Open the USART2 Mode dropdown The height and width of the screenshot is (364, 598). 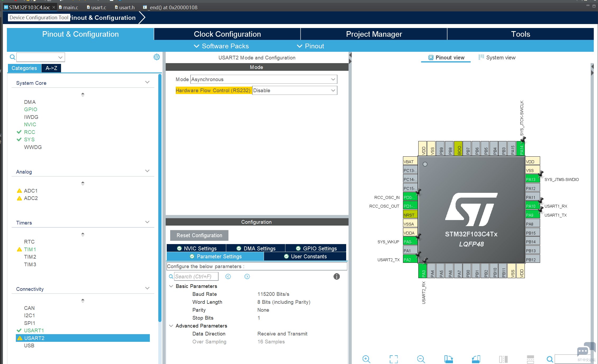[x=263, y=79]
